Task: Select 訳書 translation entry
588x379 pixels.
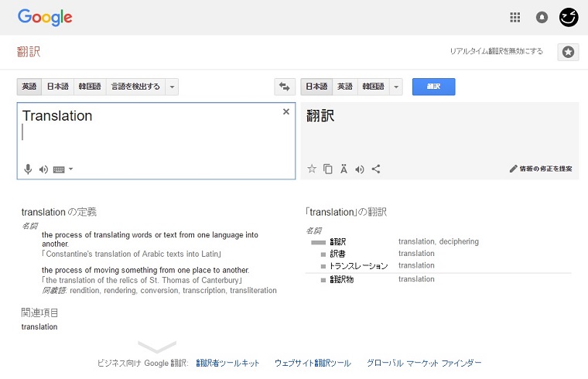Action: (337, 254)
